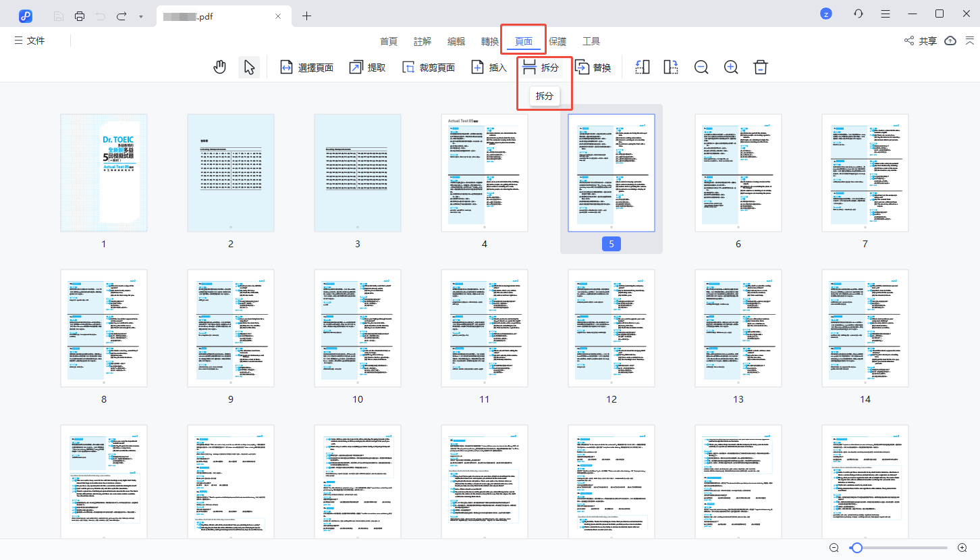Click the print icon in title bar
The image size is (980, 560).
[x=80, y=16]
